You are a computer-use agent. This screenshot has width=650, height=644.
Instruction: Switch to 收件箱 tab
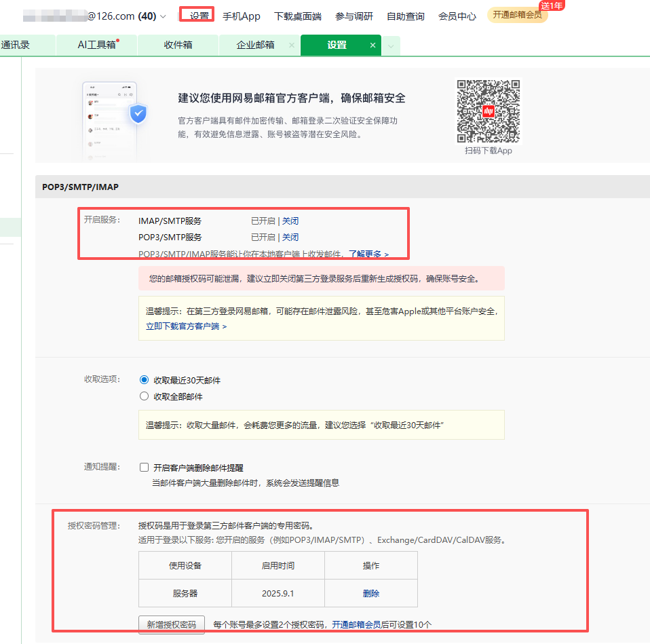pos(178,45)
